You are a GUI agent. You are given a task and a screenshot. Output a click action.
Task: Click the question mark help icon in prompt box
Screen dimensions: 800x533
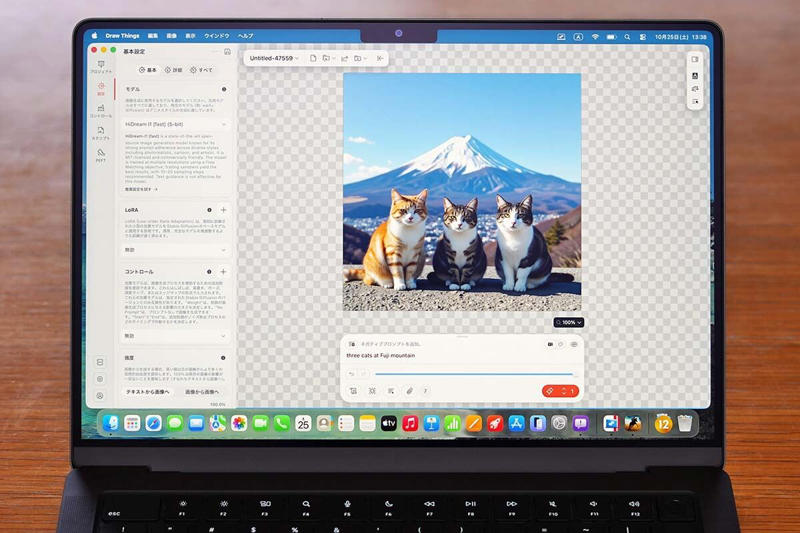click(x=426, y=391)
